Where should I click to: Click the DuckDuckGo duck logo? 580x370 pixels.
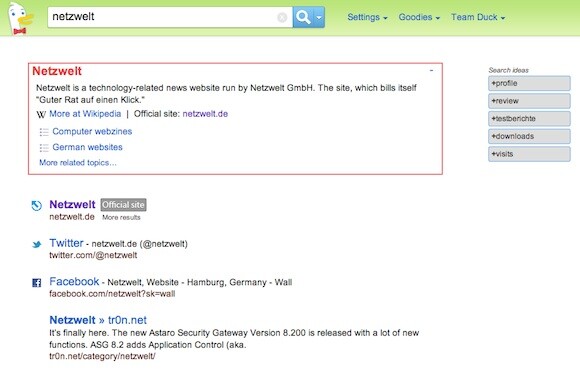21,18
